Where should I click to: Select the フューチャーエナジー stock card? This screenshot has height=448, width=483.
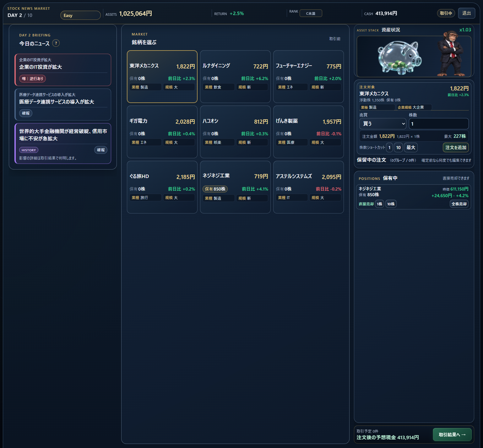[x=308, y=77]
